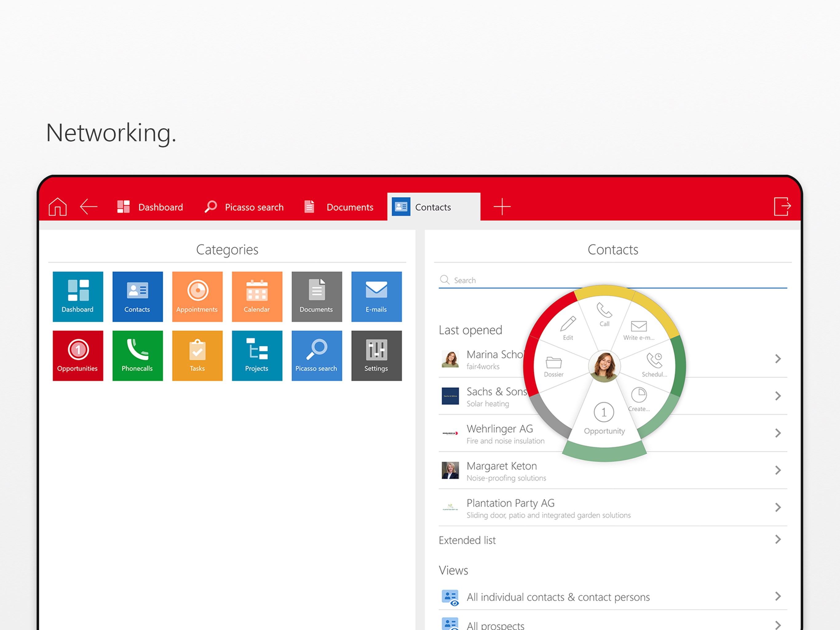The width and height of the screenshot is (840, 630).
Task: Click the home icon in top bar
Action: click(58, 207)
